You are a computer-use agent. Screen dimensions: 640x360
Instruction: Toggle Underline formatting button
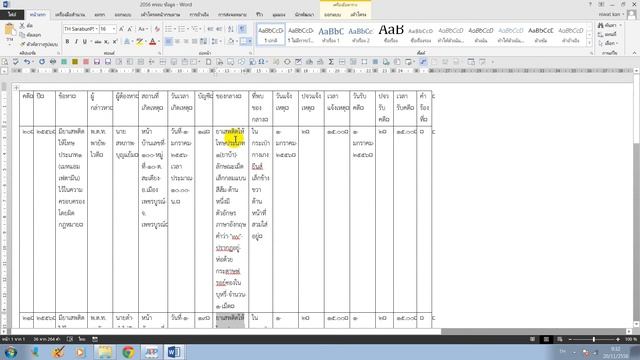[85, 42]
